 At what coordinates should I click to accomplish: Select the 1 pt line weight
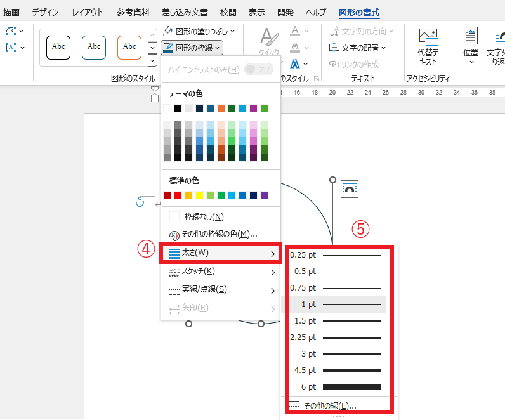[334, 305]
